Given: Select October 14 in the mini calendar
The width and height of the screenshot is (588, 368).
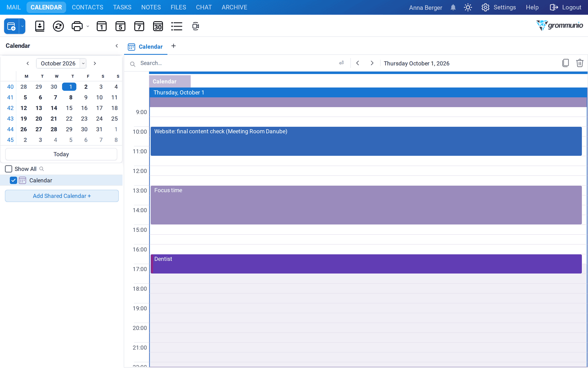Looking at the screenshot, I should pyautogui.click(x=54, y=108).
